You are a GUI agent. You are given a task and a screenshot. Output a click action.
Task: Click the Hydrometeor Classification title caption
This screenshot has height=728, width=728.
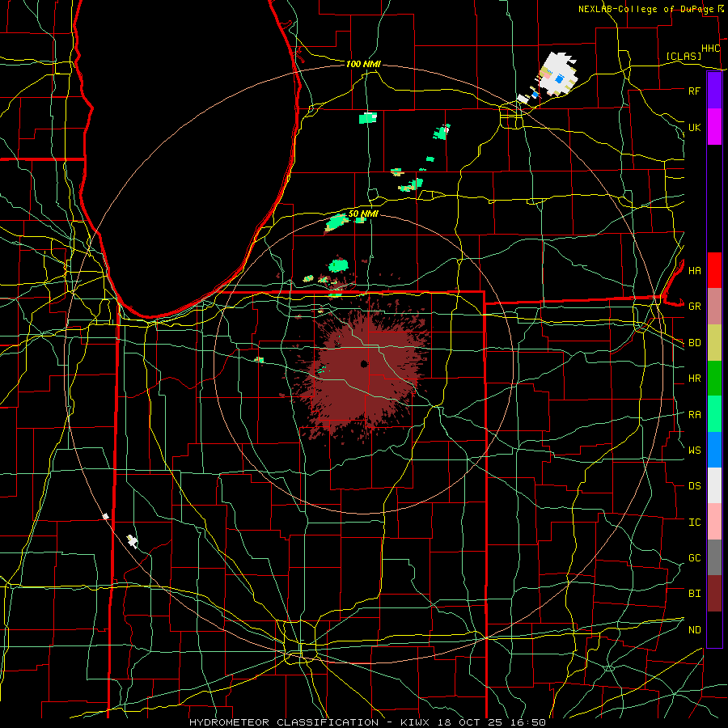click(368, 722)
